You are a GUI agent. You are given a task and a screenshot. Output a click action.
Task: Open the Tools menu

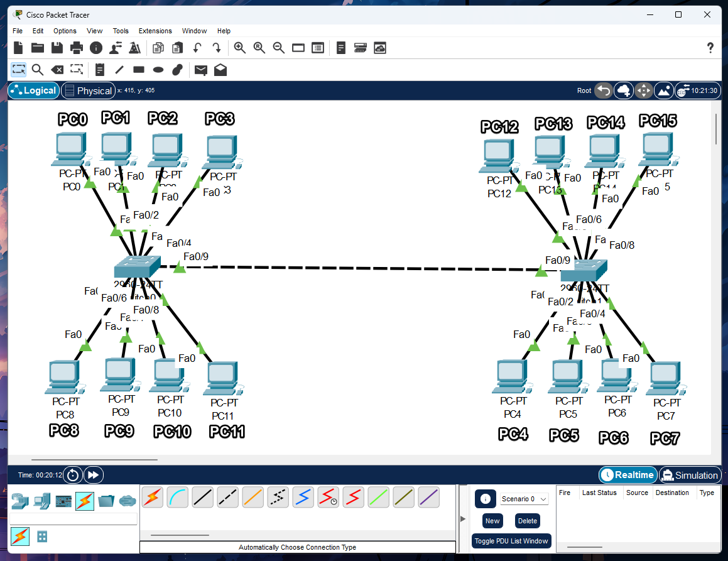[x=121, y=31]
